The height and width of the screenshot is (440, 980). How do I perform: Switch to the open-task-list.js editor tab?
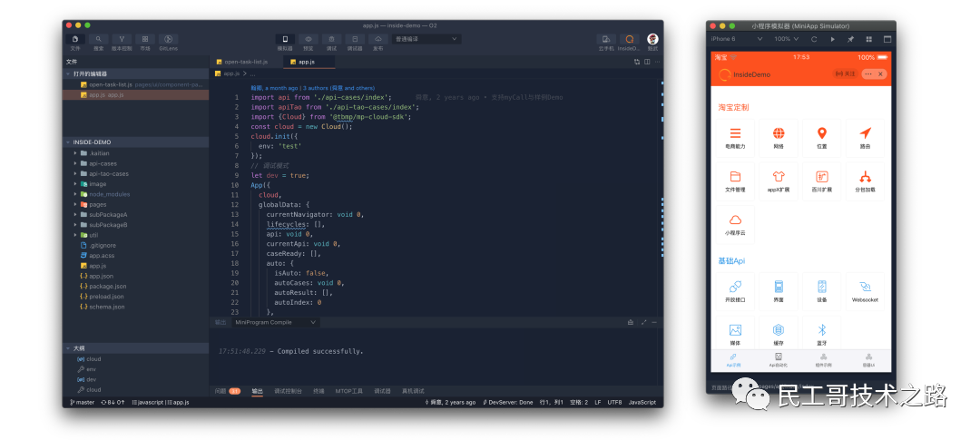click(246, 62)
